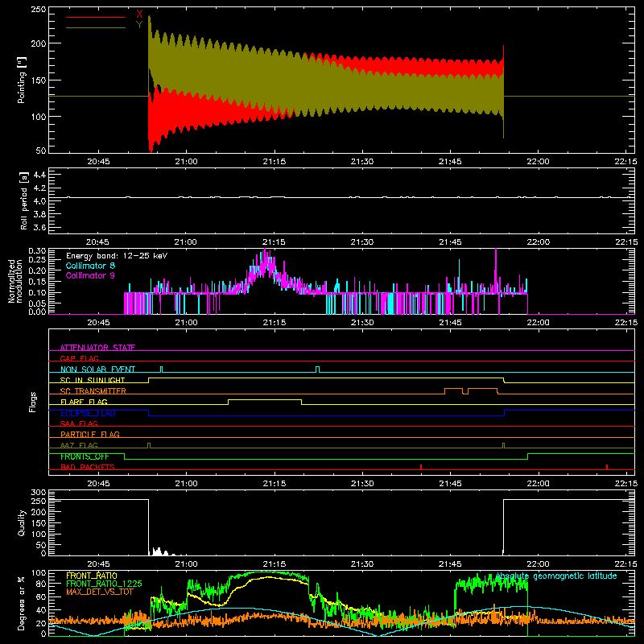The image size is (644, 644).
Task: Click the green FRONT_RATIO_1225 legend entry
Action: (x=104, y=584)
